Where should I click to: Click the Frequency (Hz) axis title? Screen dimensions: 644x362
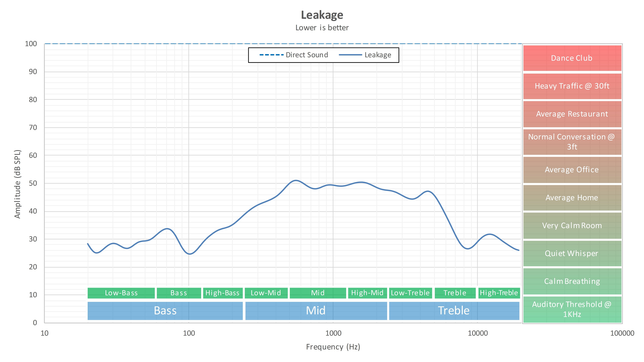[333, 347]
